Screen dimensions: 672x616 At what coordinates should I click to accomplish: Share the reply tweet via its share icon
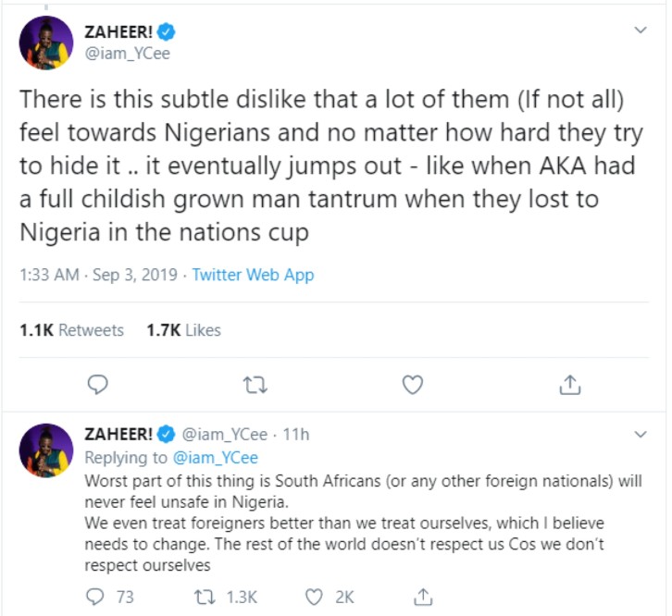tap(423, 597)
